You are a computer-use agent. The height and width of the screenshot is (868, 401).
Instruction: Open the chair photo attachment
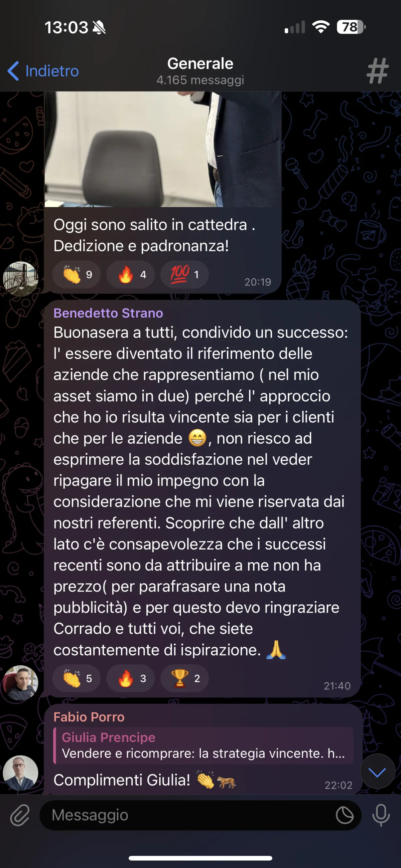163,149
